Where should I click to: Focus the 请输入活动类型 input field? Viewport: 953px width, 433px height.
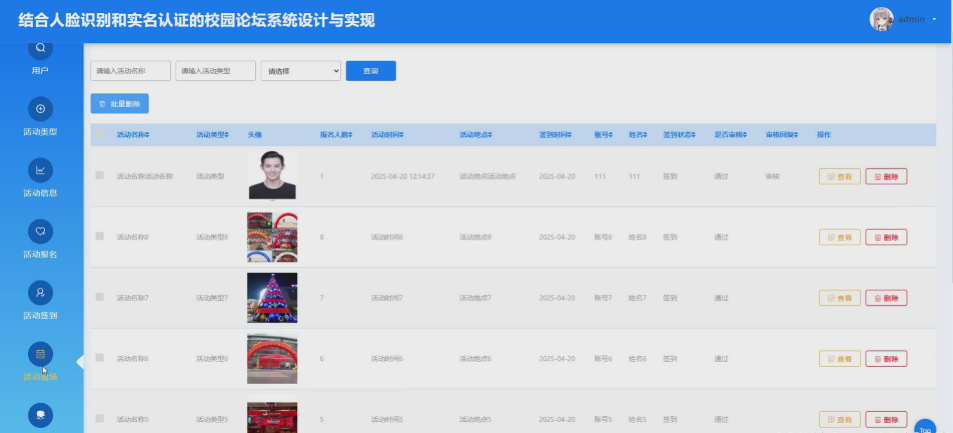pyautogui.click(x=216, y=71)
